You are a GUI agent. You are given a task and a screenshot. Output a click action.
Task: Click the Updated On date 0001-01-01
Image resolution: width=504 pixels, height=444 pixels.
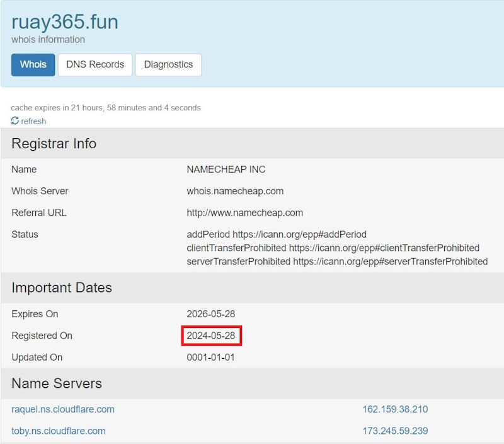(211, 357)
